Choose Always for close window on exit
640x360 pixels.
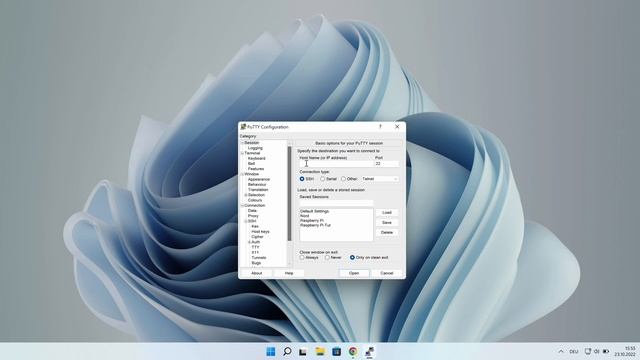point(302,258)
